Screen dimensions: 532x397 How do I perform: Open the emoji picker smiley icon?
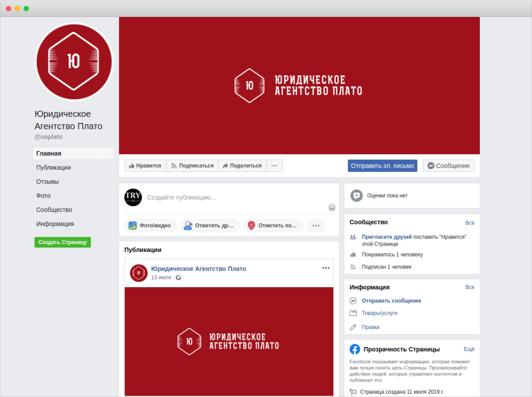click(332, 207)
